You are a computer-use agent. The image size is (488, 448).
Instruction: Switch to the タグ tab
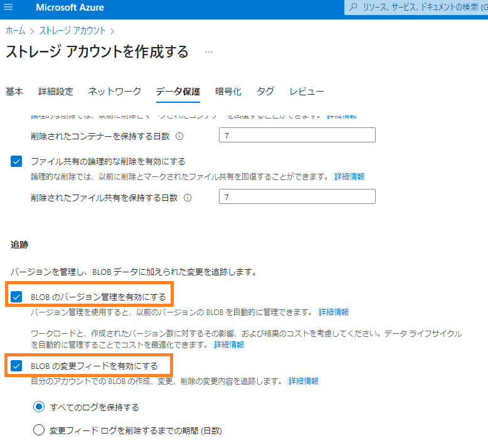(x=265, y=91)
